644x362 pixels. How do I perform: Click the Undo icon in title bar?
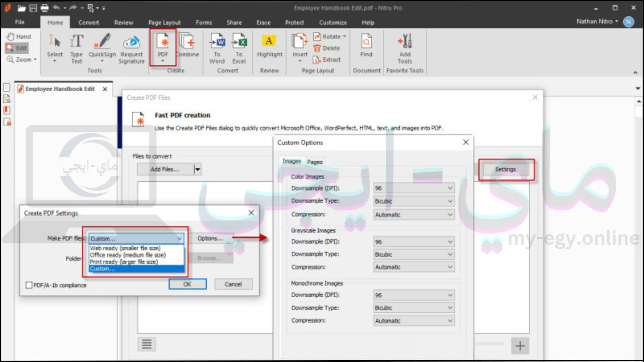(56, 8)
